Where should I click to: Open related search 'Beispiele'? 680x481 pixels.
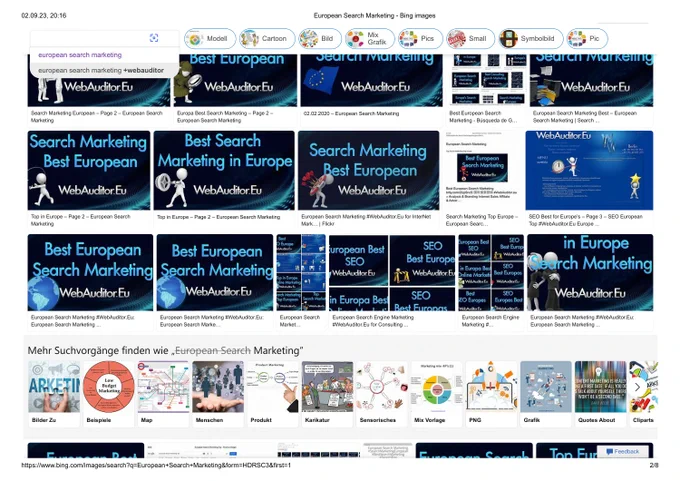point(109,394)
